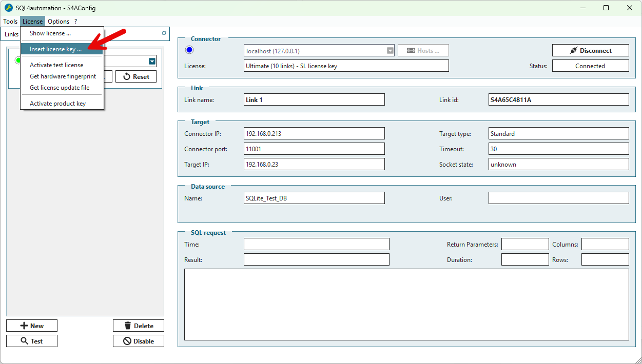Image resolution: width=642 pixels, height=364 pixels.
Task: Close the License menu from the menu bar
Action: click(33, 22)
